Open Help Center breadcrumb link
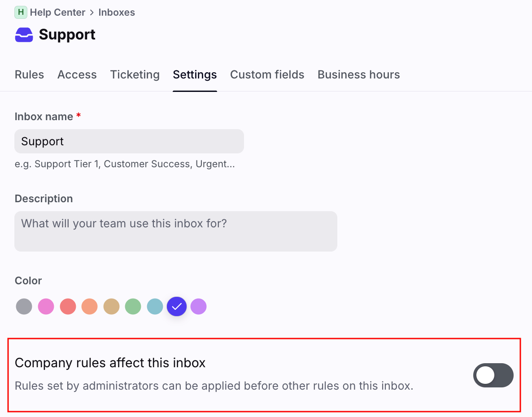532x417 pixels. click(x=57, y=12)
